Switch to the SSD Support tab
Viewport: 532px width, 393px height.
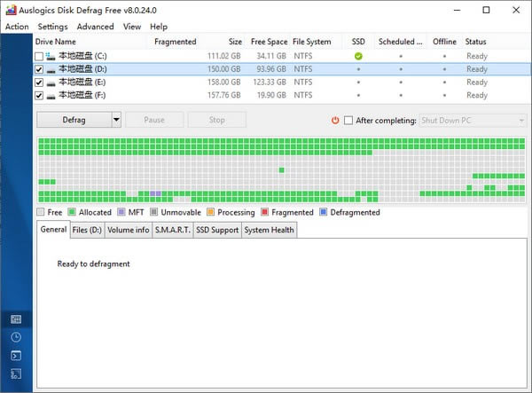[x=217, y=230]
